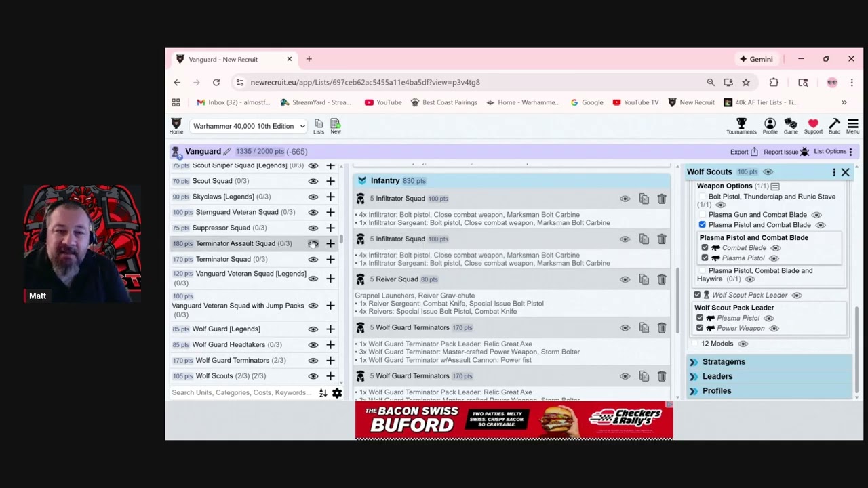Image resolution: width=868 pixels, height=488 pixels.
Task: Toggle eye icon for Sternguard Veteran Squad
Action: pos(313,212)
